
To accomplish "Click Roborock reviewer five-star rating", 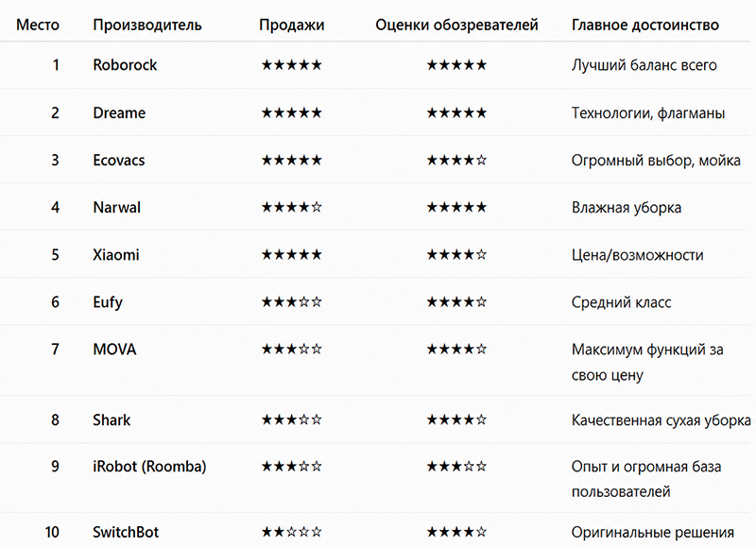I will (456, 65).
